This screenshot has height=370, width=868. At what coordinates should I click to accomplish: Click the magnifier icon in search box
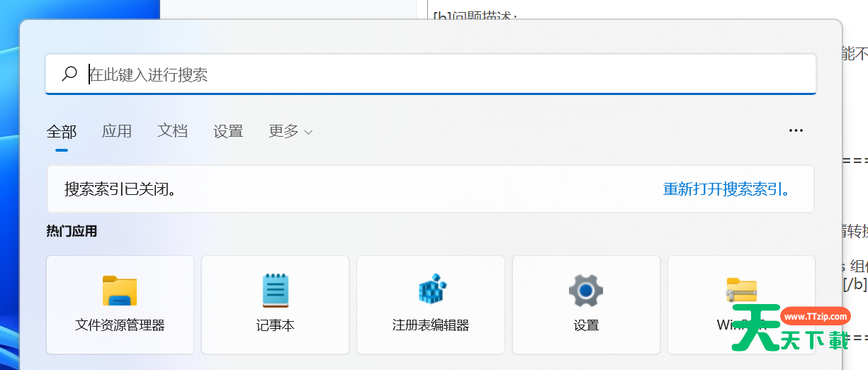tap(69, 74)
